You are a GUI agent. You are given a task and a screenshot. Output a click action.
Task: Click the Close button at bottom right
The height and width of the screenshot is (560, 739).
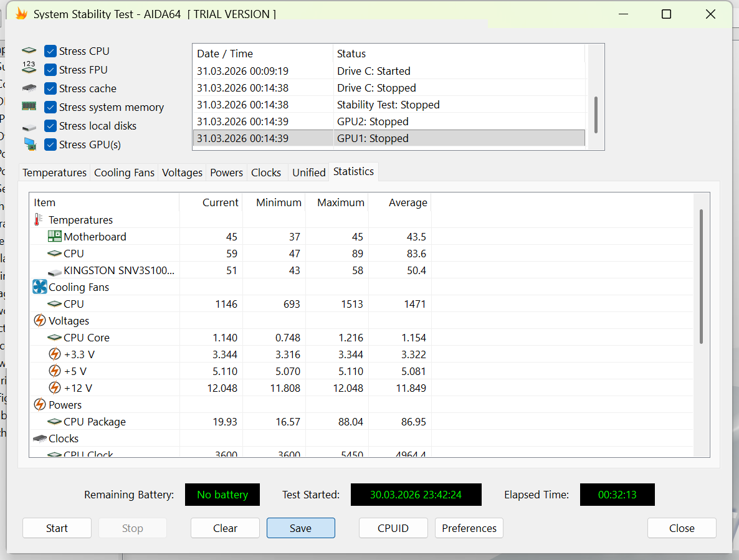(x=682, y=528)
